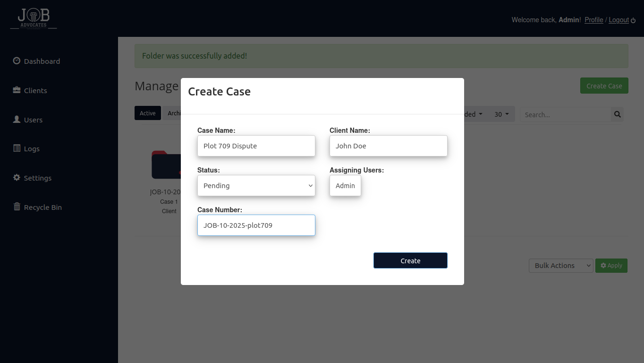644x363 pixels.
Task: Focus the Client Name field
Action: coord(388,146)
